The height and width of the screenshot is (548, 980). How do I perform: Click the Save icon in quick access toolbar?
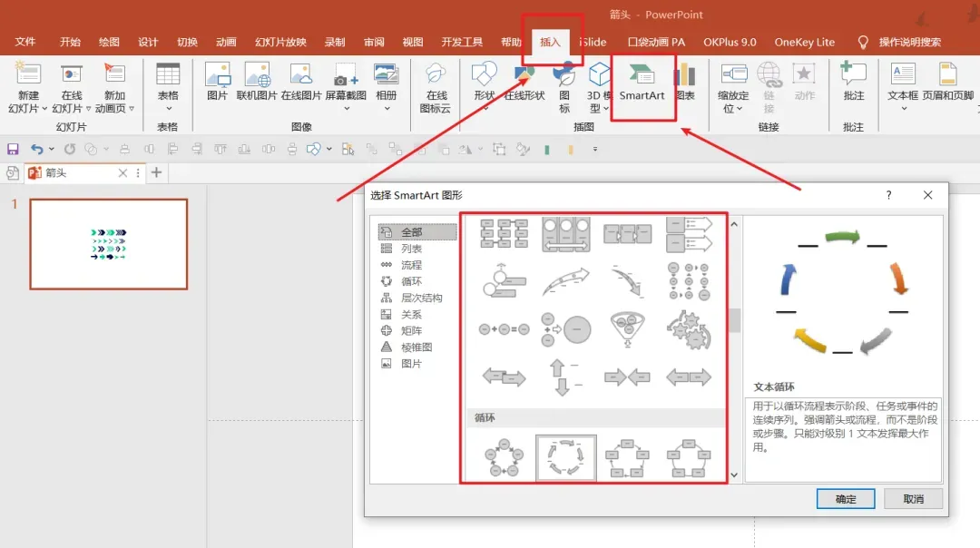(x=13, y=149)
